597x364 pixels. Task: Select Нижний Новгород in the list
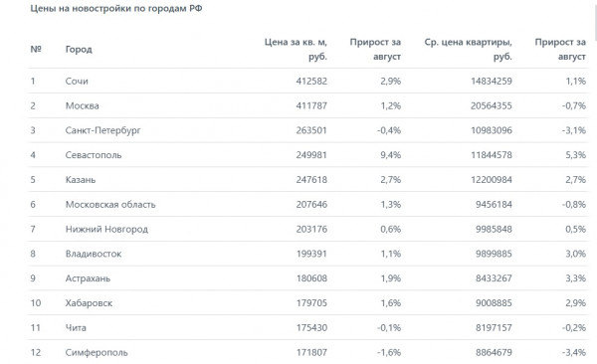point(106,229)
